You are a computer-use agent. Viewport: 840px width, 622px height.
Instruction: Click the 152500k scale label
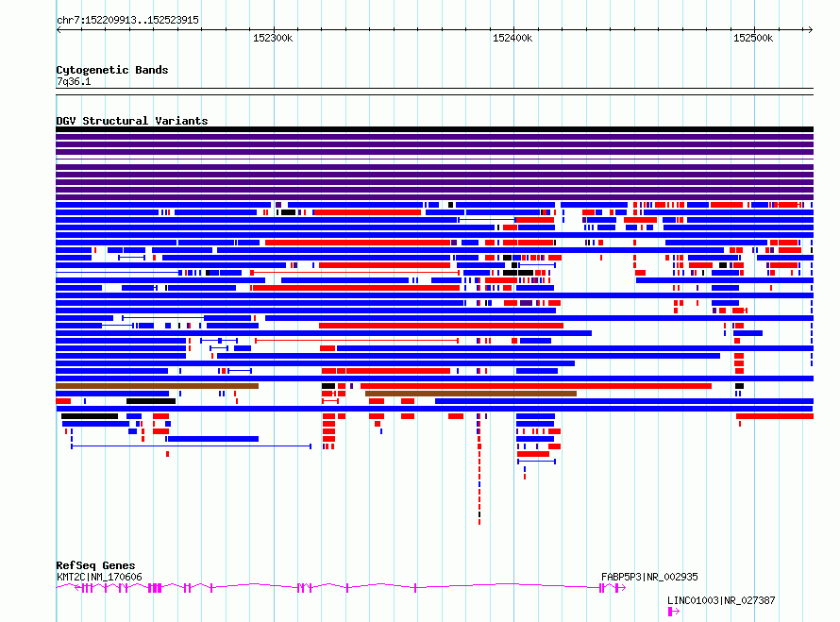tap(752, 38)
